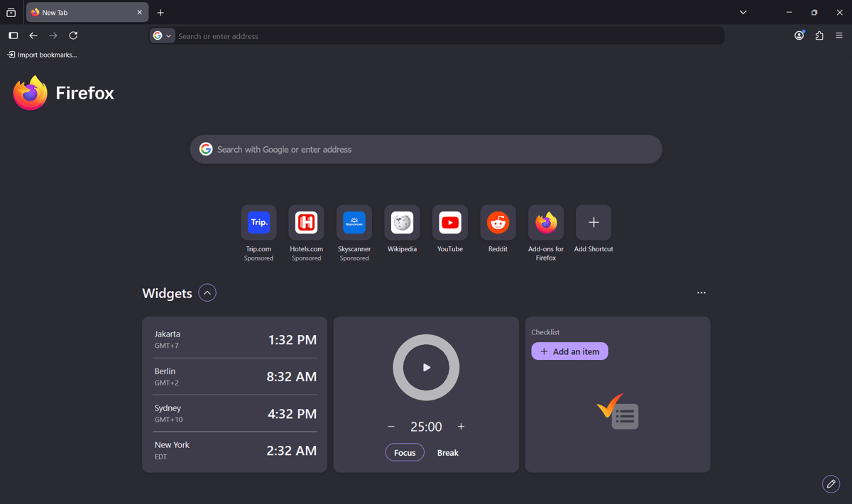Select the Focus timer mode
Screen dimensions: 852x504
(x=405, y=452)
